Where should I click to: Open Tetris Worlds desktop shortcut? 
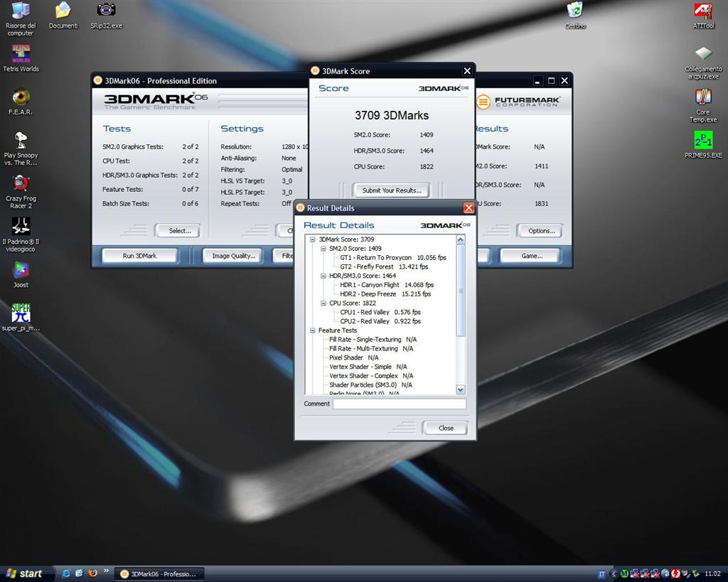click(21, 58)
